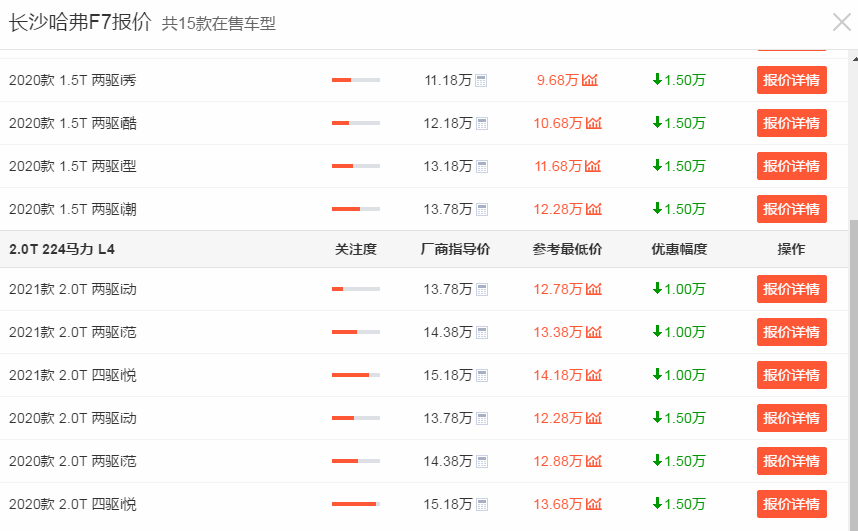The width and height of the screenshot is (858, 531).
Task: Click the 1.50万 discount for 2020款 四驱i悦
Action: [679, 504]
